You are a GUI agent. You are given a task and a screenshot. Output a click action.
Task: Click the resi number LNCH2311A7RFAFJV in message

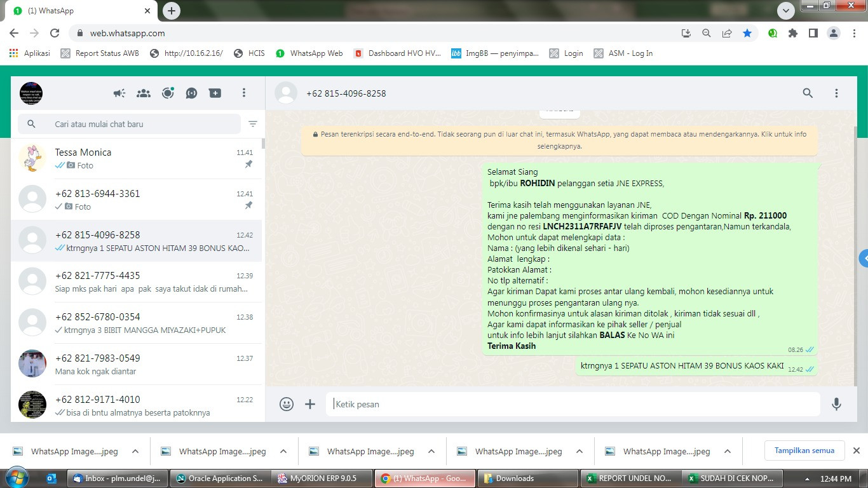582,226
